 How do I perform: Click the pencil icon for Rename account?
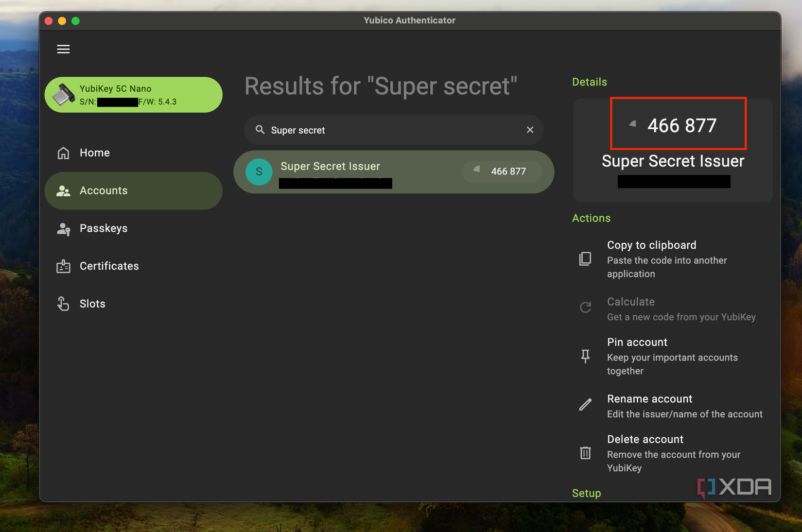coord(585,404)
